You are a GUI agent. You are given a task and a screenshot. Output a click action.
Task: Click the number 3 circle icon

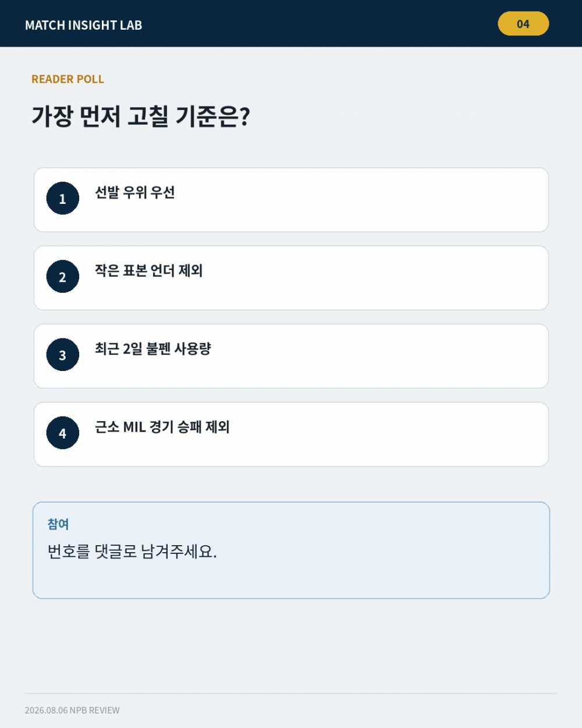point(62,355)
